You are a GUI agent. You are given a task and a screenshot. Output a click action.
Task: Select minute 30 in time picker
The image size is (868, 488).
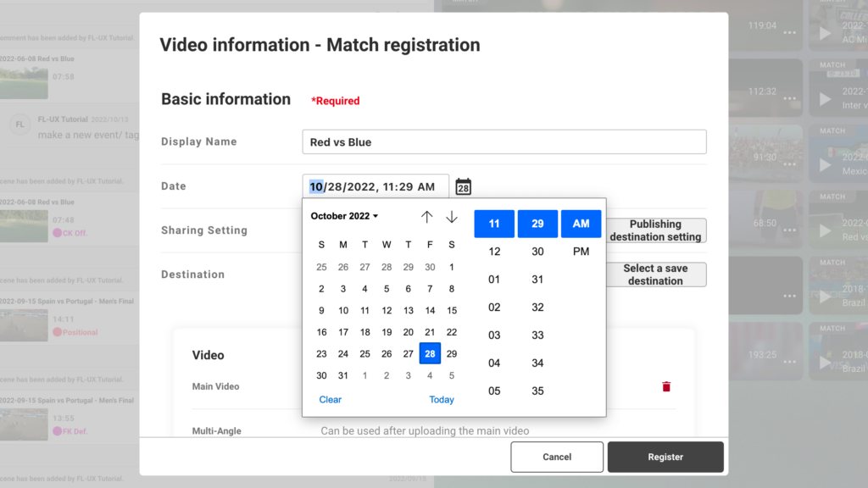537,251
